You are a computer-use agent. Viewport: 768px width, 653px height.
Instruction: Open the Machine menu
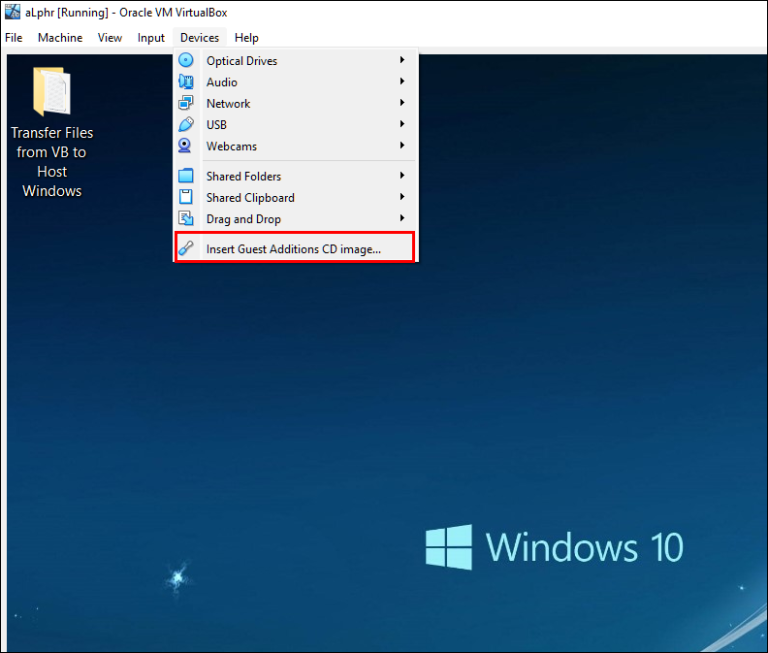click(60, 38)
